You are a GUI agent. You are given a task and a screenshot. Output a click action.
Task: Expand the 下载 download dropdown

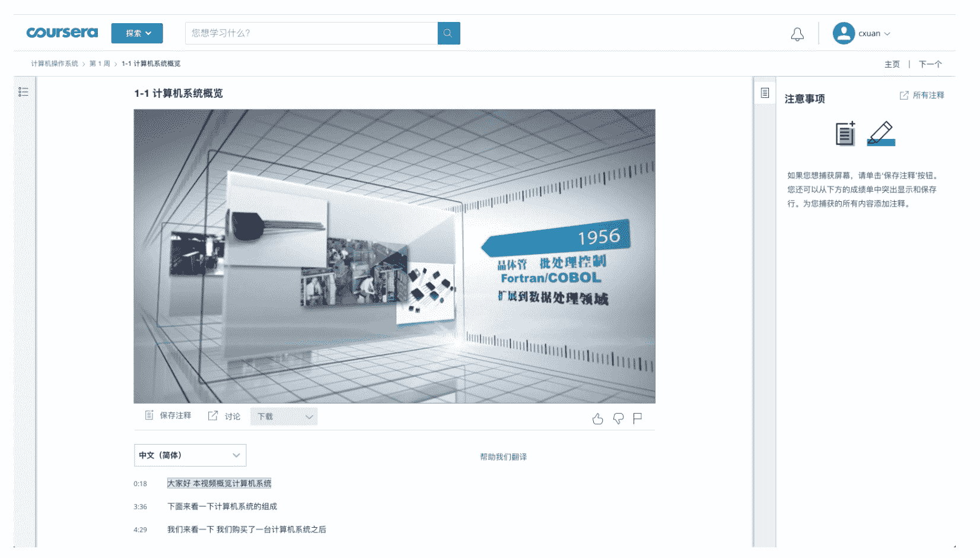pos(284,417)
